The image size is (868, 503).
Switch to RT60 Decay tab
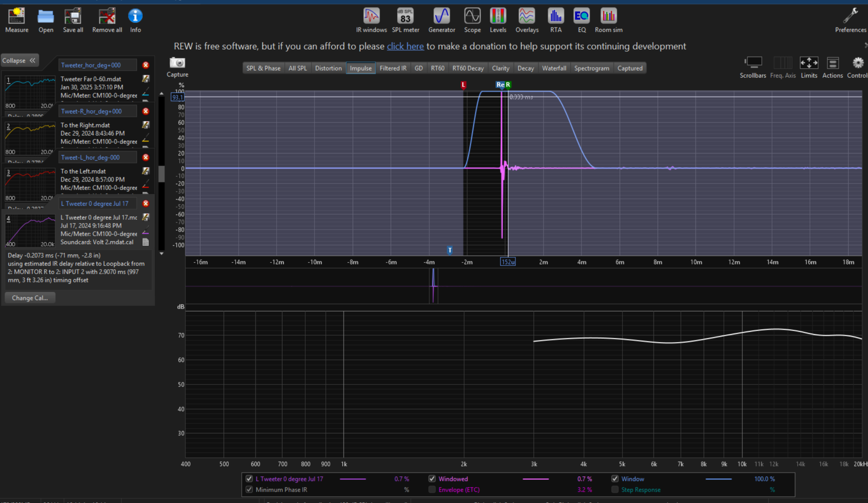pos(468,68)
